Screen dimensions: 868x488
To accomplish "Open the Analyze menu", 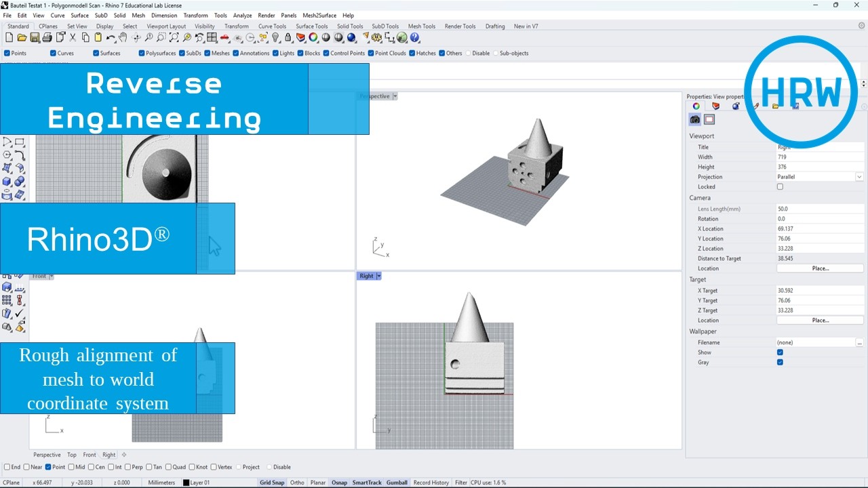I will (242, 15).
